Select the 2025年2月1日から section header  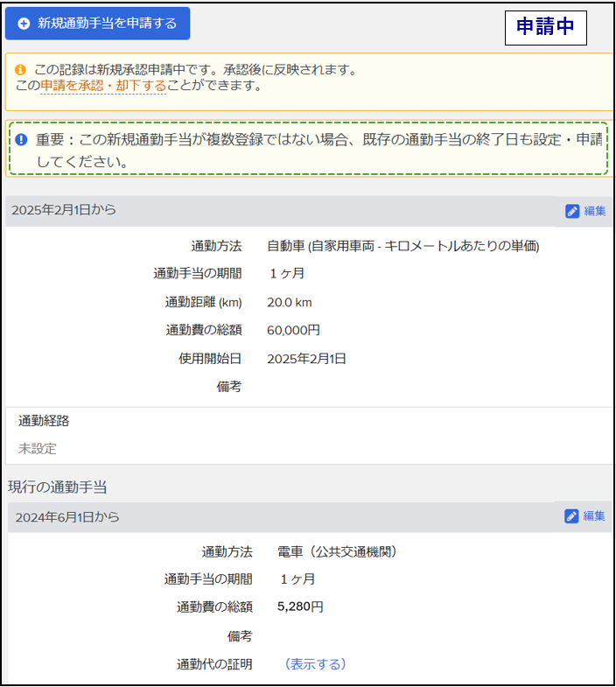(x=64, y=210)
